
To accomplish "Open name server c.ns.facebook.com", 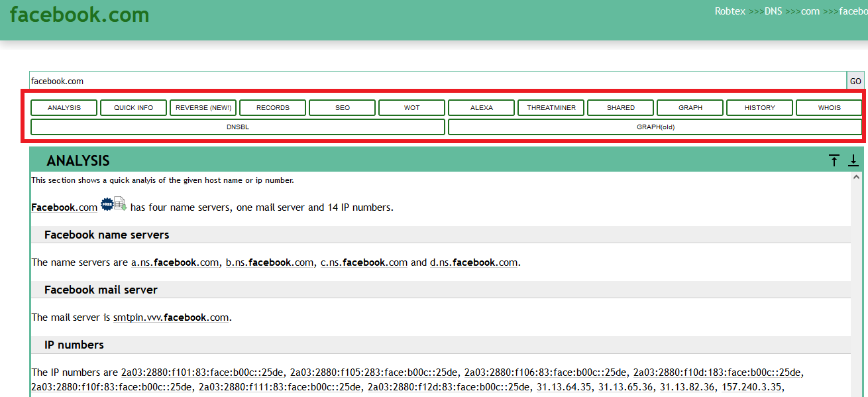I will (x=364, y=262).
